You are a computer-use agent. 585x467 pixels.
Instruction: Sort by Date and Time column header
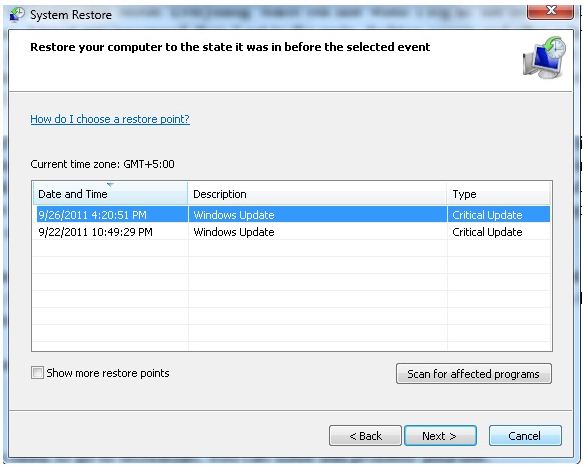111,194
